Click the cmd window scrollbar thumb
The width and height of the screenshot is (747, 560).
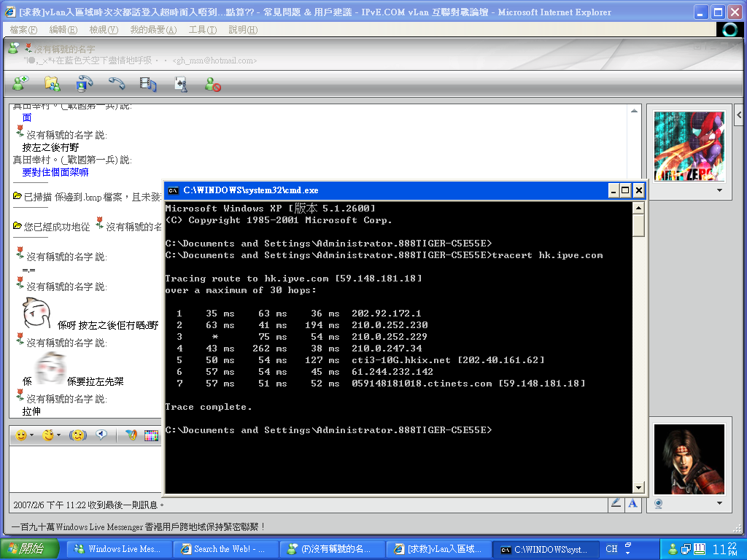pos(638,225)
